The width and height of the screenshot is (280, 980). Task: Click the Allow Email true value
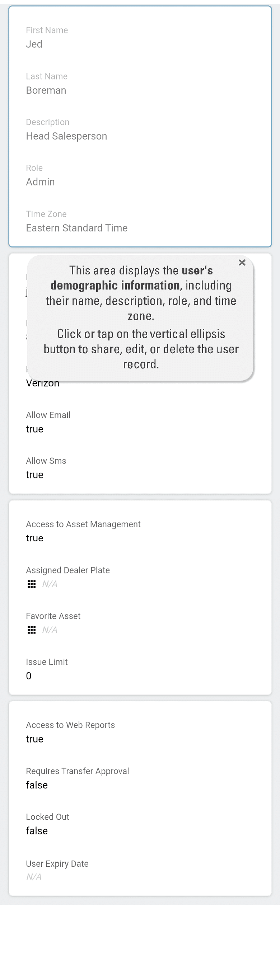[35, 429]
